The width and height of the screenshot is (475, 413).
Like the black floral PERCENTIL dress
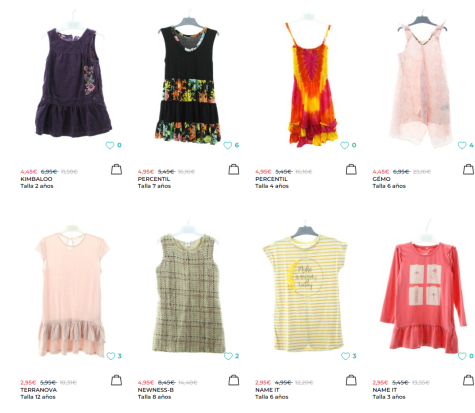click(x=227, y=145)
